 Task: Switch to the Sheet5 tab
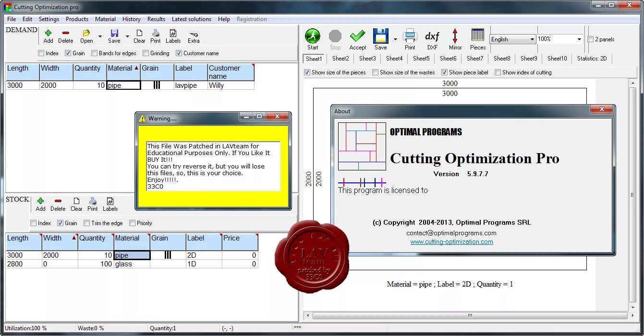421,59
